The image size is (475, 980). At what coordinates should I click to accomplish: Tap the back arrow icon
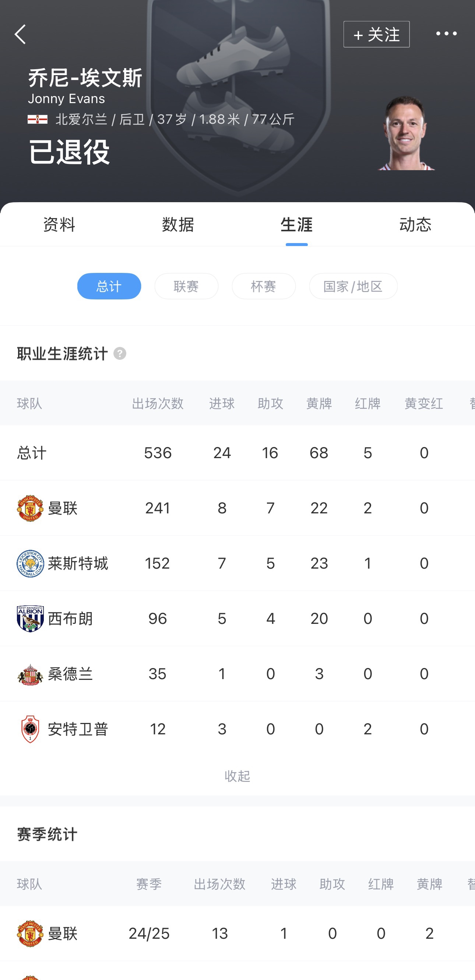coord(21,34)
